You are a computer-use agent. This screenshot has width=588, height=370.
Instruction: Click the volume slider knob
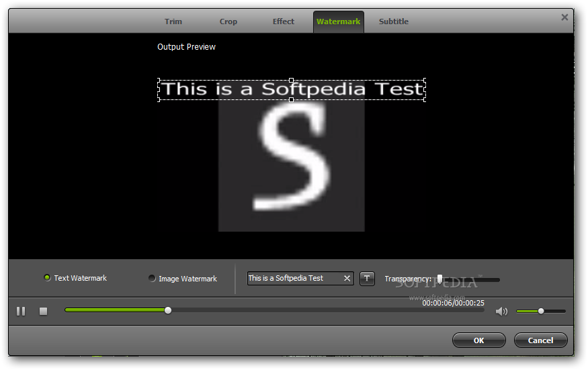(x=541, y=311)
